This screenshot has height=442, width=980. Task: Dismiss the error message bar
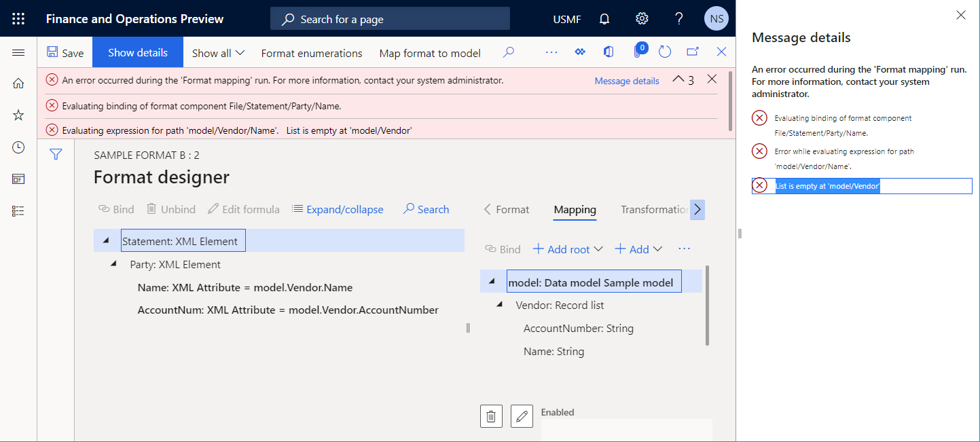pyautogui.click(x=712, y=79)
